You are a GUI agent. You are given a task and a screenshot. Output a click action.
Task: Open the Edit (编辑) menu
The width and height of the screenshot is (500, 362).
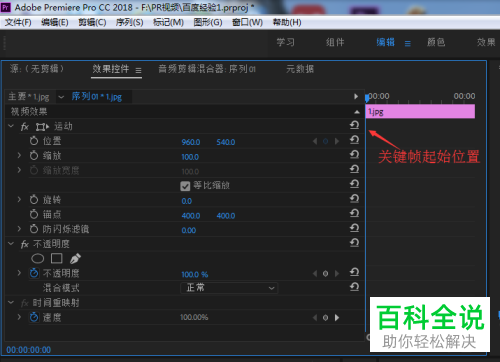(x=55, y=22)
